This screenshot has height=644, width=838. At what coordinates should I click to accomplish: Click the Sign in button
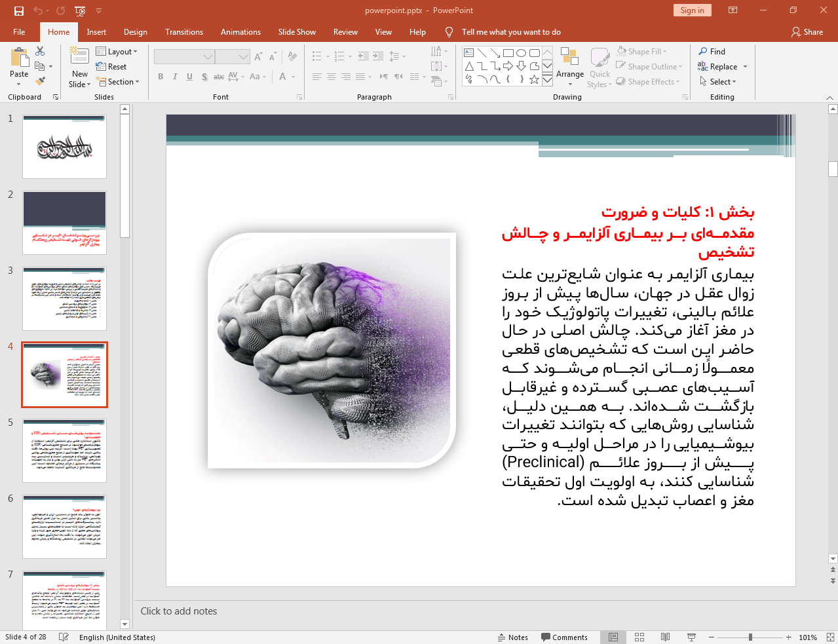pyautogui.click(x=692, y=10)
